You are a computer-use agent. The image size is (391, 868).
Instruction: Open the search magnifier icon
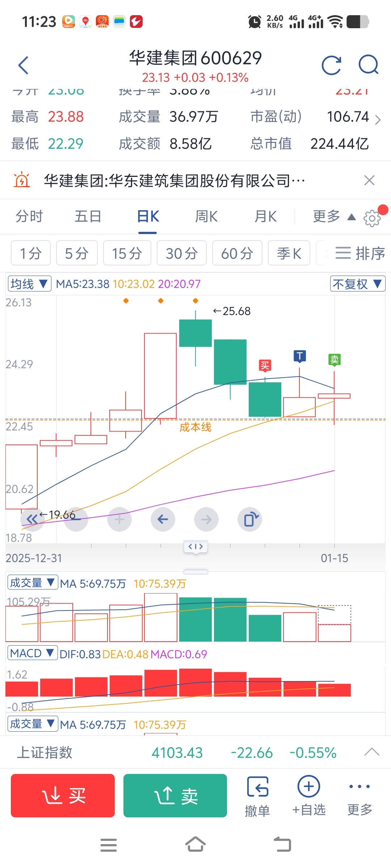368,65
